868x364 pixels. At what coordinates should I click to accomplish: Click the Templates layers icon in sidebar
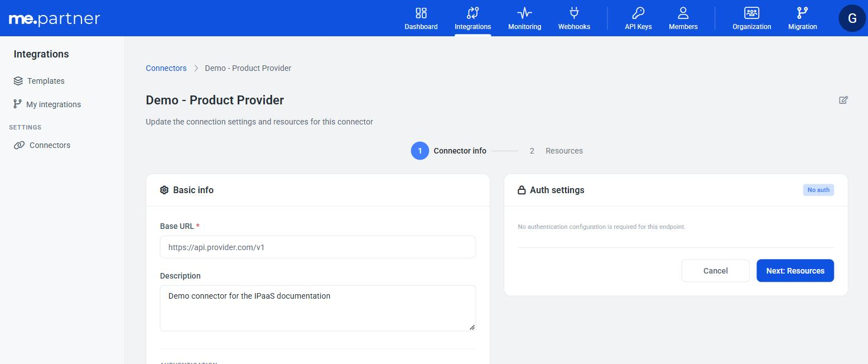click(x=18, y=81)
